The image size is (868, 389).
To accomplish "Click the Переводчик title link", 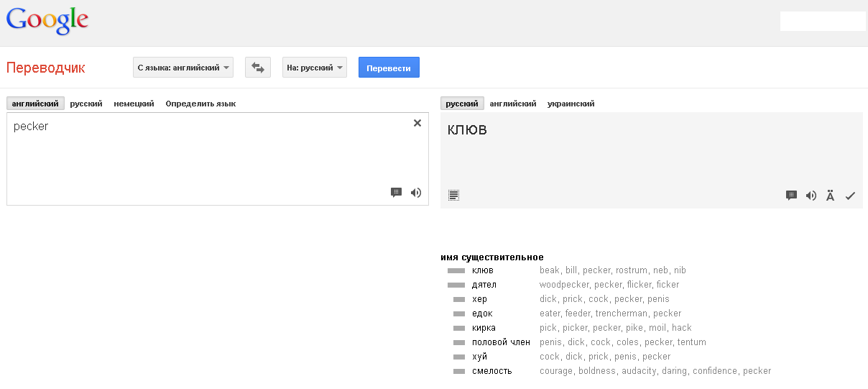I will tap(46, 68).
